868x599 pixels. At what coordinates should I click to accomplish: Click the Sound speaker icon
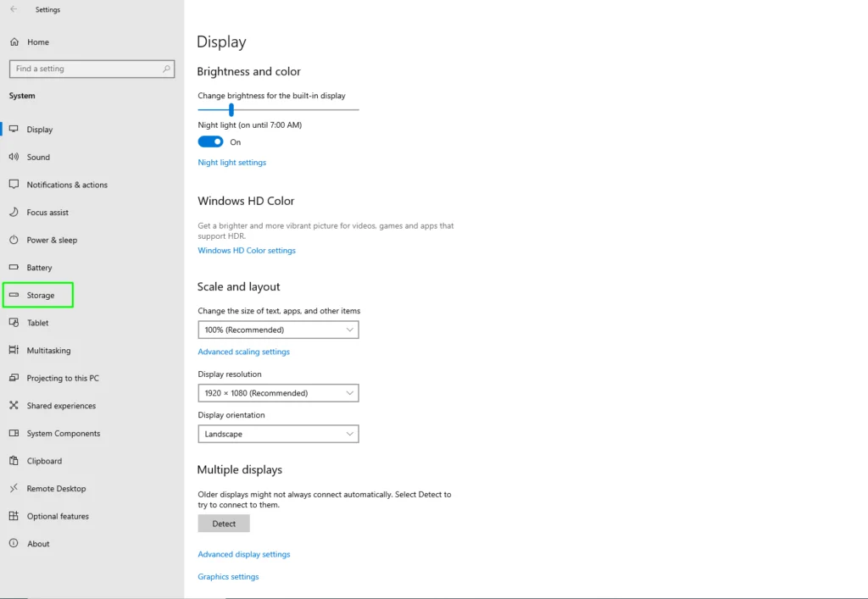pos(14,157)
